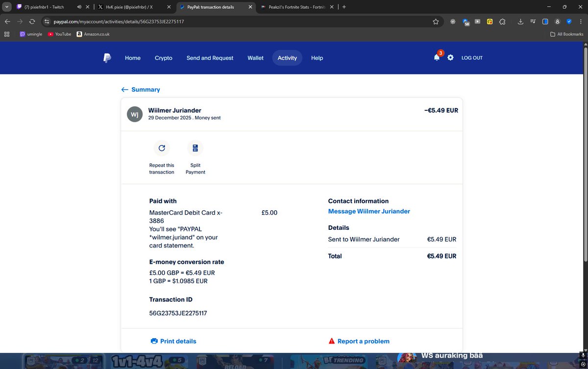Toggle the browser side panel icon
The height and width of the screenshot is (369, 588).
click(x=545, y=22)
